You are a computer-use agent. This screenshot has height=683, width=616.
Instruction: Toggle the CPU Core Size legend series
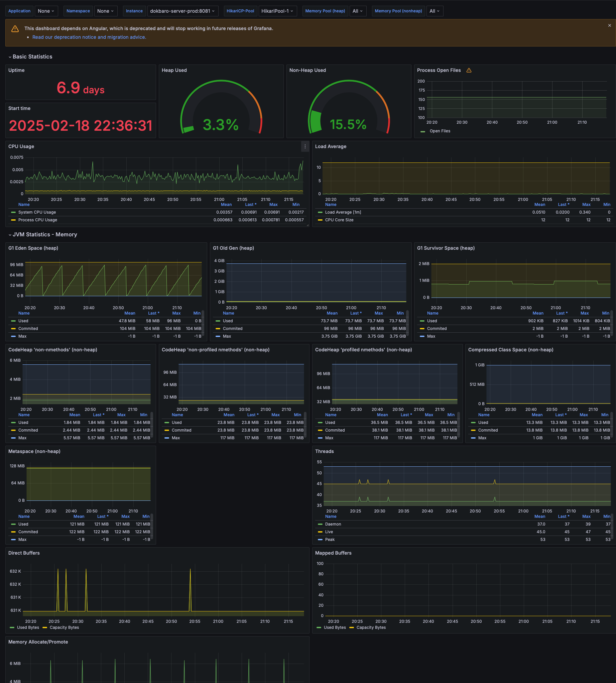coord(339,220)
